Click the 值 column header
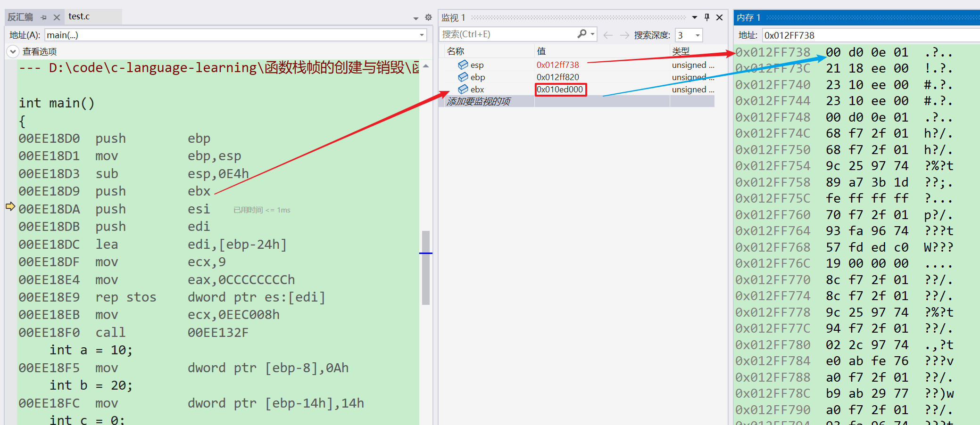The width and height of the screenshot is (980, 425). click(541, 51)
